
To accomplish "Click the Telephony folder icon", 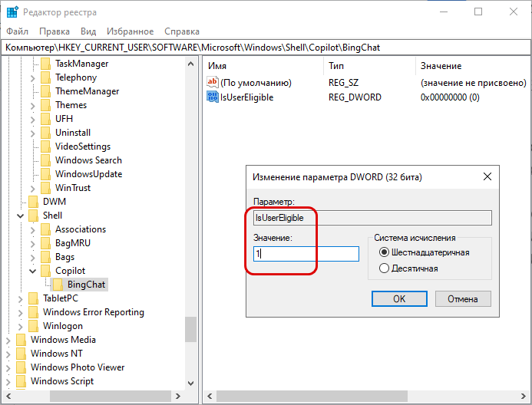I will tap(45, 77).
